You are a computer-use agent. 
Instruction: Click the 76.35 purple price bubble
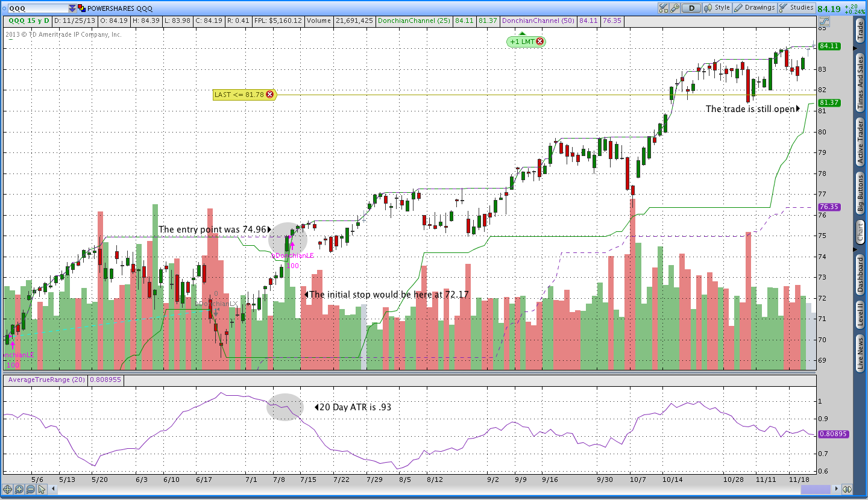(x=829, y=207)
